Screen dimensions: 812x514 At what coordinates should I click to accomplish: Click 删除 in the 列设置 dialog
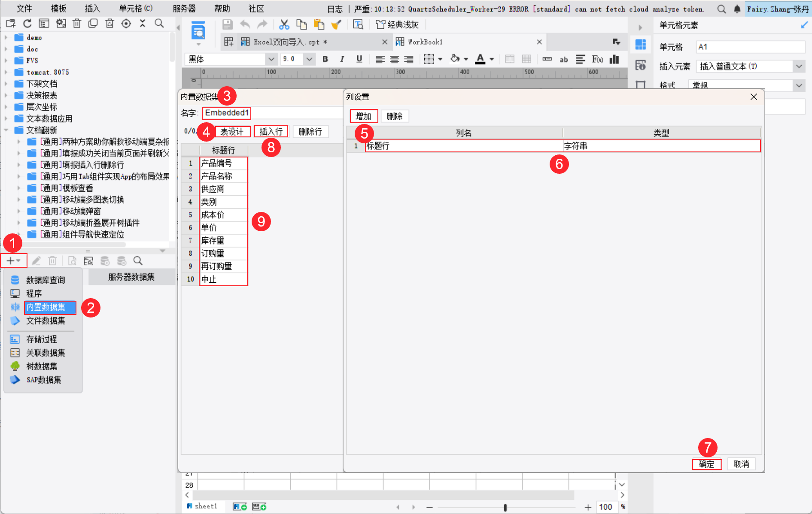pyautogui.click(x=395, y=116)
